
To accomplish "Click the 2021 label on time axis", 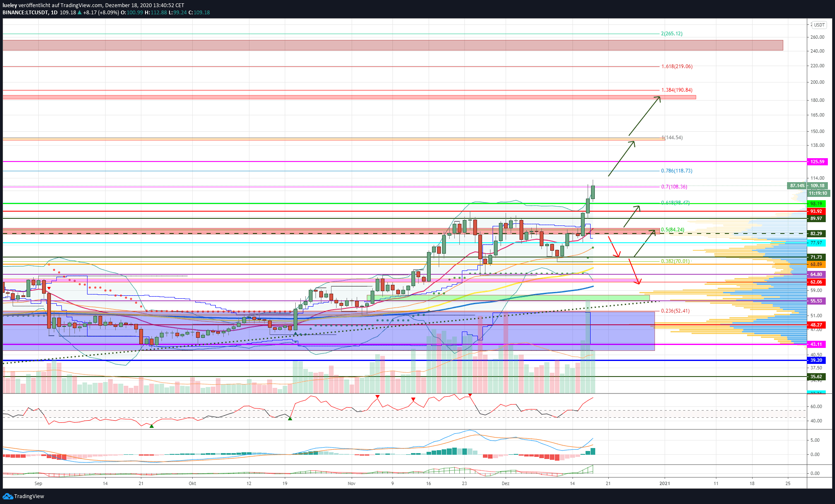I will click(665, 483).
